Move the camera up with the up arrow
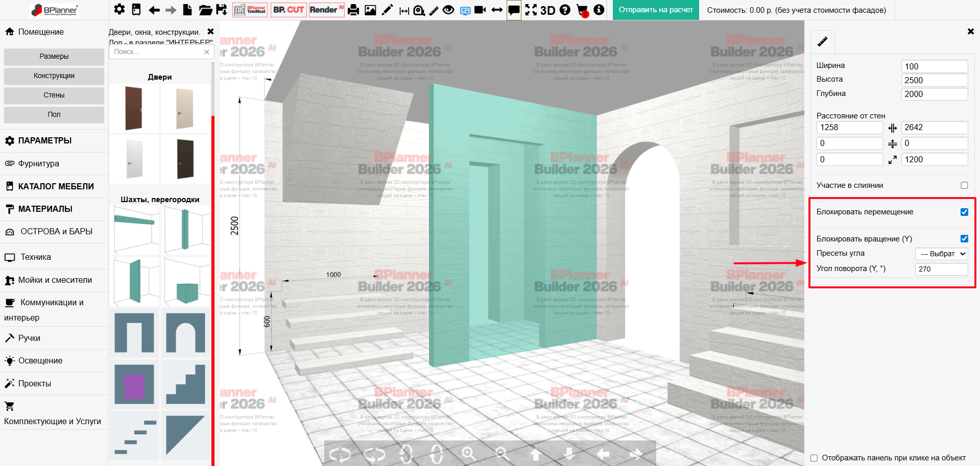This screenshot has width=980, height=466. coord(535,453)
